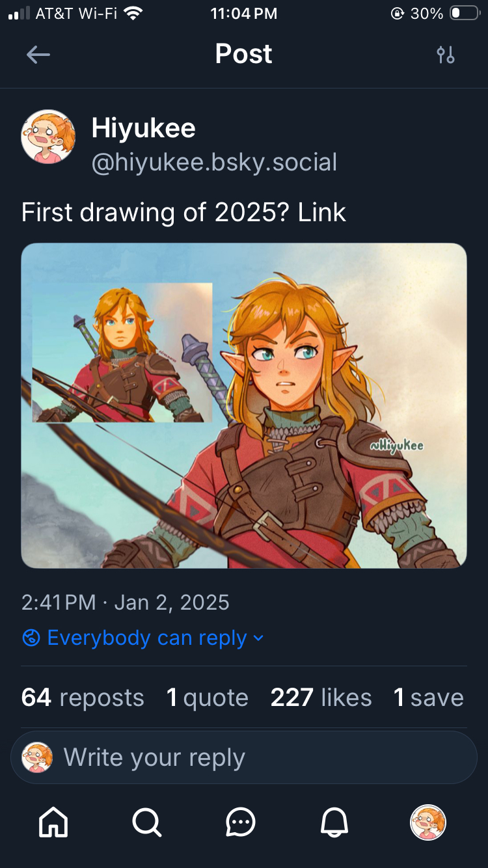Open the Search magnifier tab
488x868 pixels.
click(x=147, y=823)
